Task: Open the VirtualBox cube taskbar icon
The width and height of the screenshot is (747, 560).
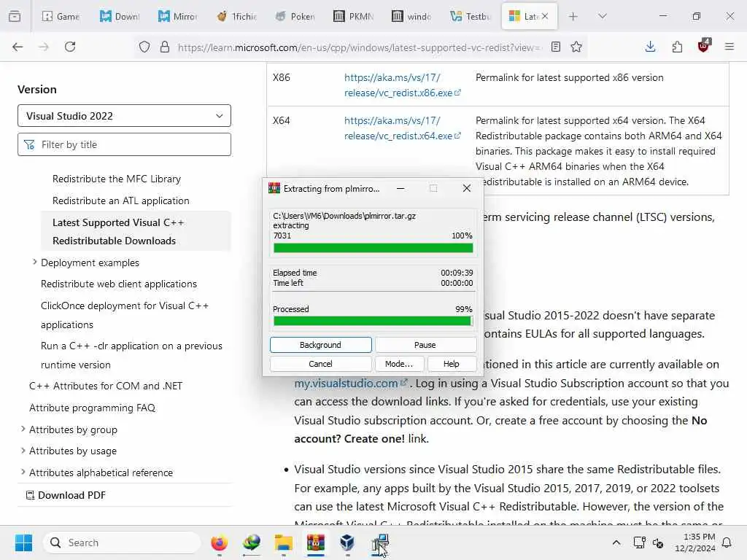Action: click(x=347, y=542)
